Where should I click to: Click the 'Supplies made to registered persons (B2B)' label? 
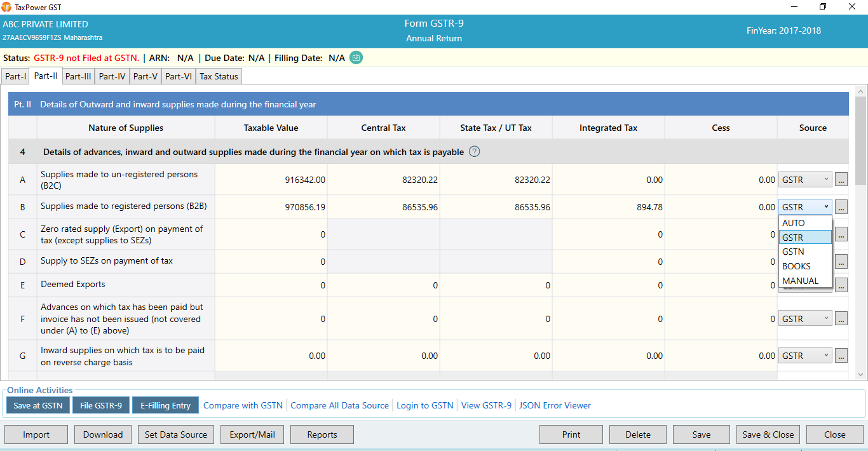tap(124, 206)
